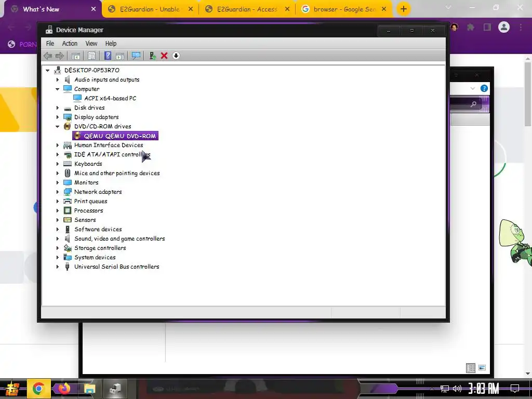Click the Chrome extensions puzzle icon
This screenshot has width=532, height=399.
pyautogui.click(x=471, y=27)
